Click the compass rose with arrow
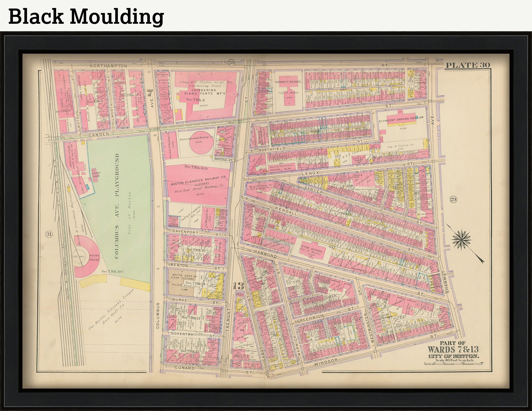Screen dimensions: 532x411 point(465,244)
